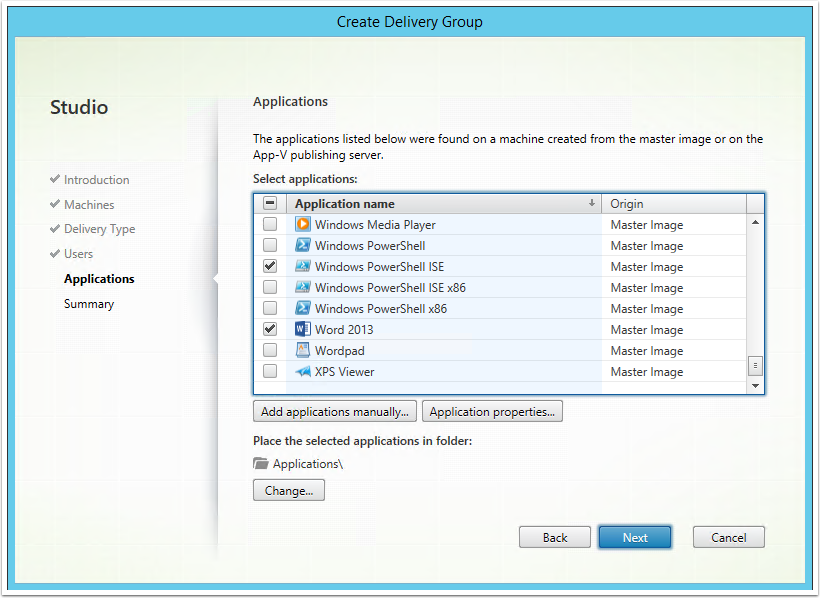
Task: Check the Windows PowerShell x86 checkbox
Action: (x=270, y=308)
